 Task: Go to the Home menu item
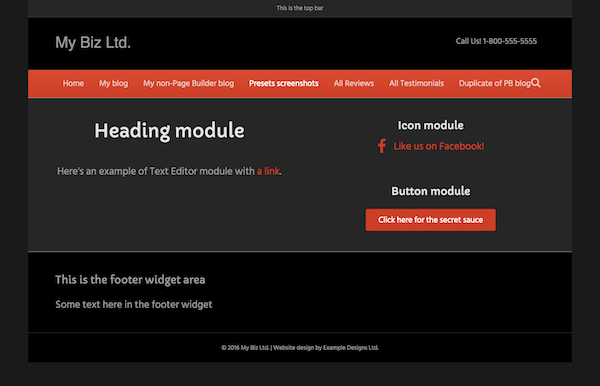[73, 83]
